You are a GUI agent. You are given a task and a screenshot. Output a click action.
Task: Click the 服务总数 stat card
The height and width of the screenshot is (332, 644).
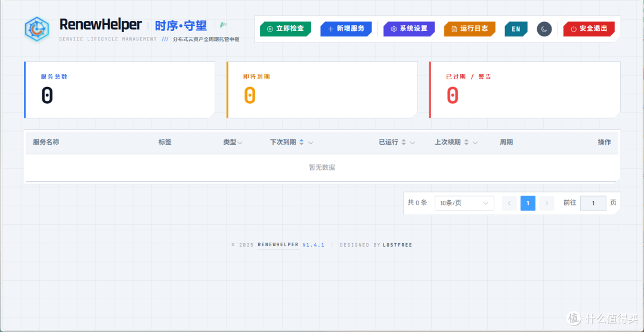(x=119, y=90)
